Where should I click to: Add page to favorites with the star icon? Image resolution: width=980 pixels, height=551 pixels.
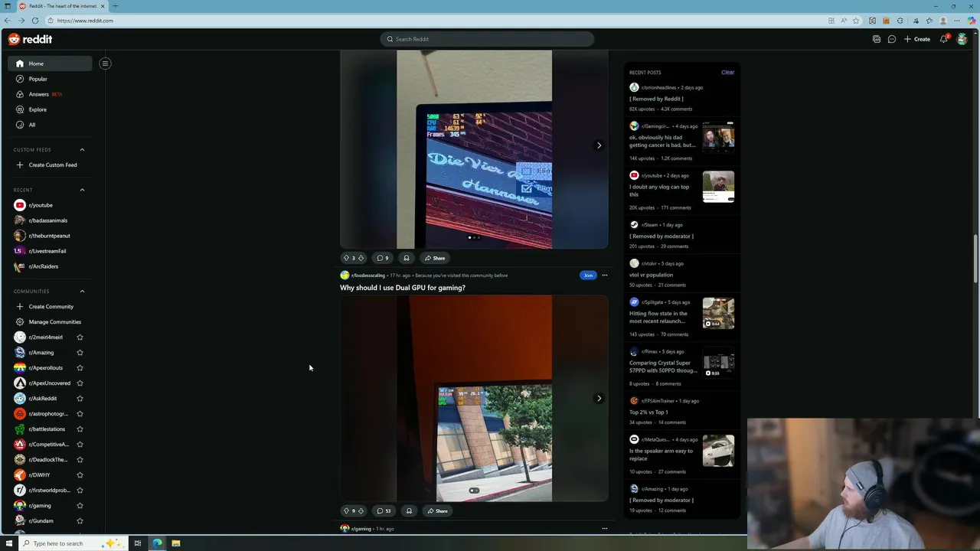click(856, 21)
